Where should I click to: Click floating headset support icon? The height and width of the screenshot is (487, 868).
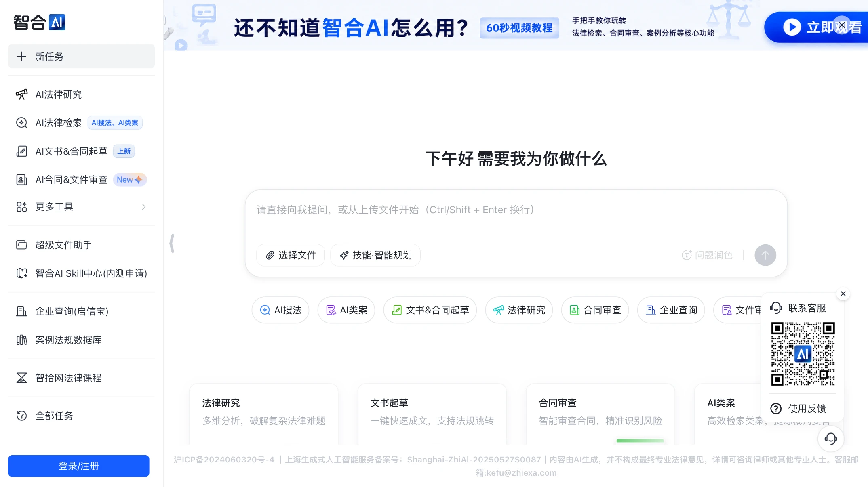coord(831,439)
